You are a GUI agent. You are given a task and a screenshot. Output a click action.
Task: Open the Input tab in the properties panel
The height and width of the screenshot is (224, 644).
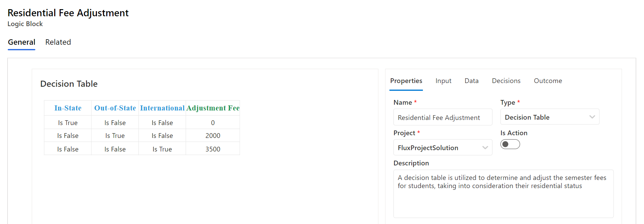pyautogui.click(x=443, y=81)
